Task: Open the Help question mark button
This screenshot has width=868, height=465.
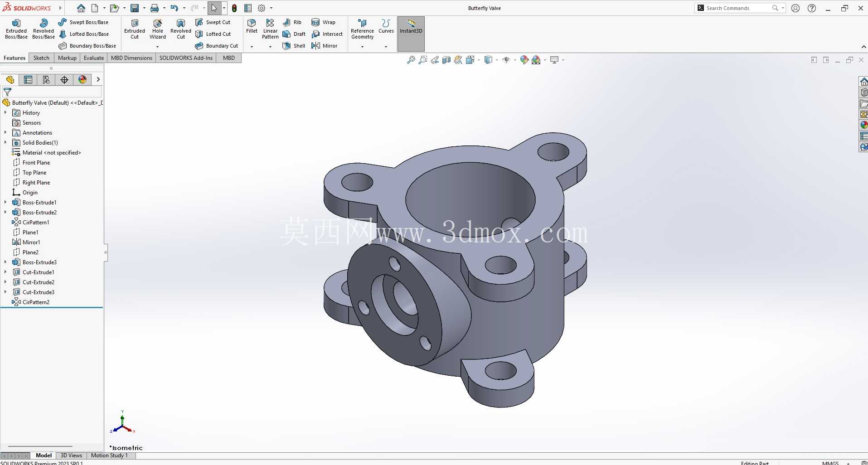Action: (812, 8)
